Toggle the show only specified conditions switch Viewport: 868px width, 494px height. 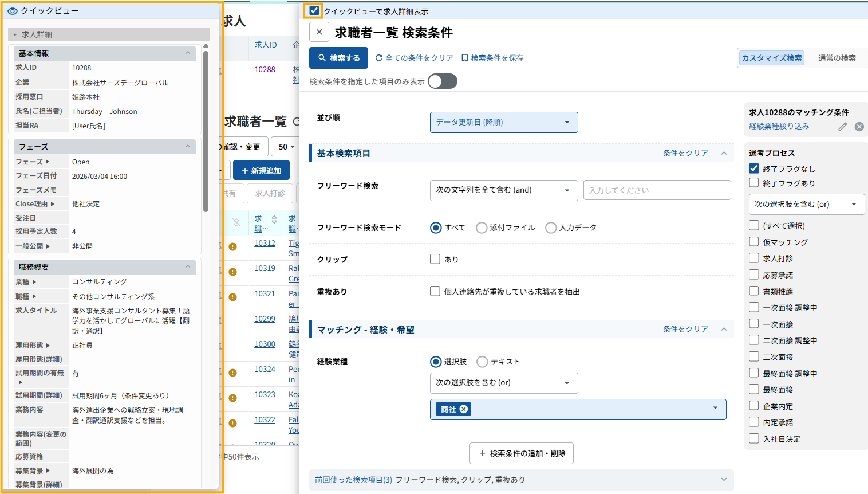[x=442, y=81]
